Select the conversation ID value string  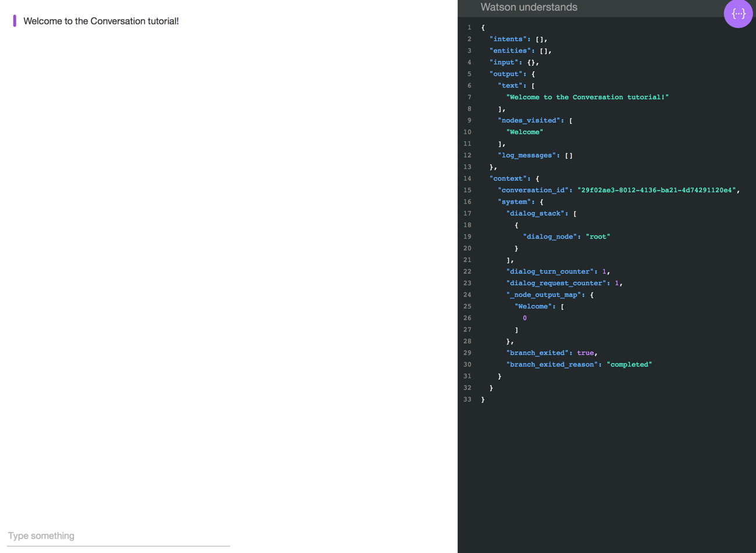(657, 190)
